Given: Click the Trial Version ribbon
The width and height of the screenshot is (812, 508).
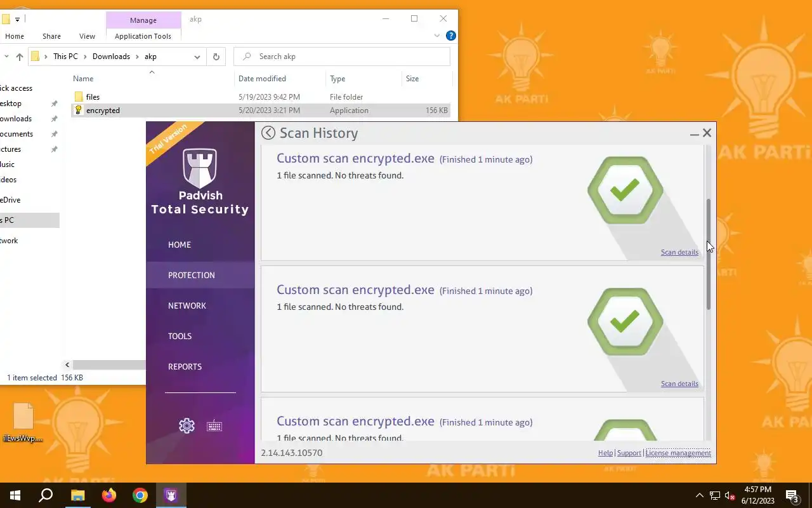Looking at the screenshot, I should coord(168,140).
